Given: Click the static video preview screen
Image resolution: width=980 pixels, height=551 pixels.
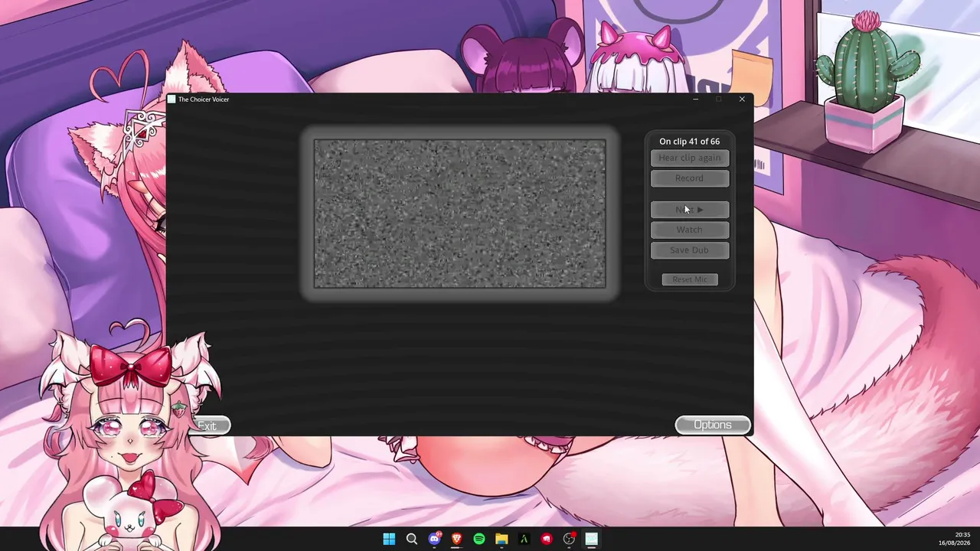Looking at the screenshot, I should [459, 214].
